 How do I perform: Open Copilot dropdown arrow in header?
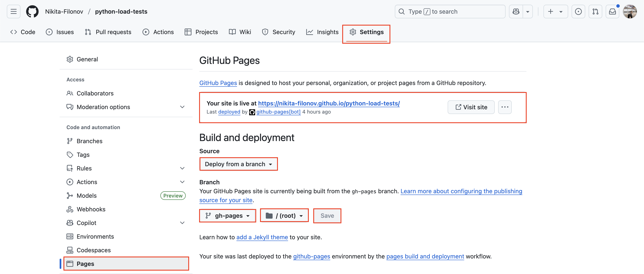point(528,12)
